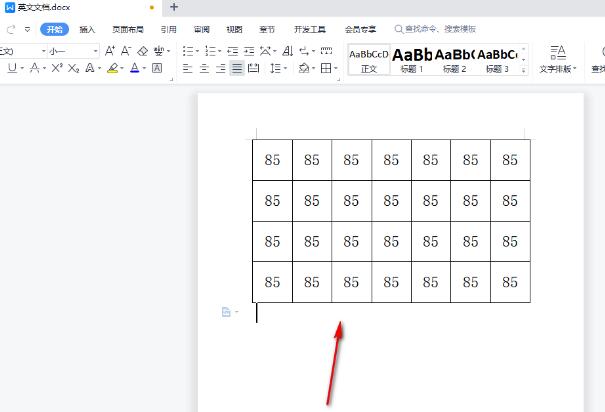Select the 英文文档.docx document tab
Image resolution: width=605 pixels, height=412 pixels.
81,7
